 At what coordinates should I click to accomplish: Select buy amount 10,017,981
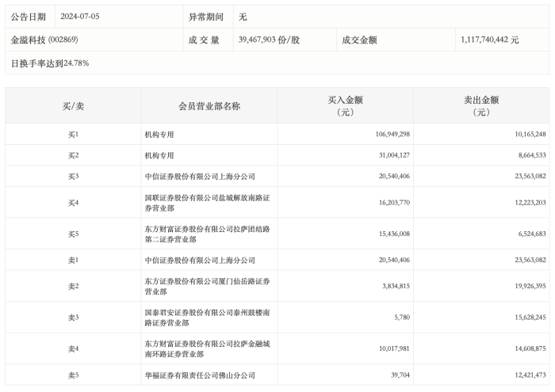coord(394,349)
